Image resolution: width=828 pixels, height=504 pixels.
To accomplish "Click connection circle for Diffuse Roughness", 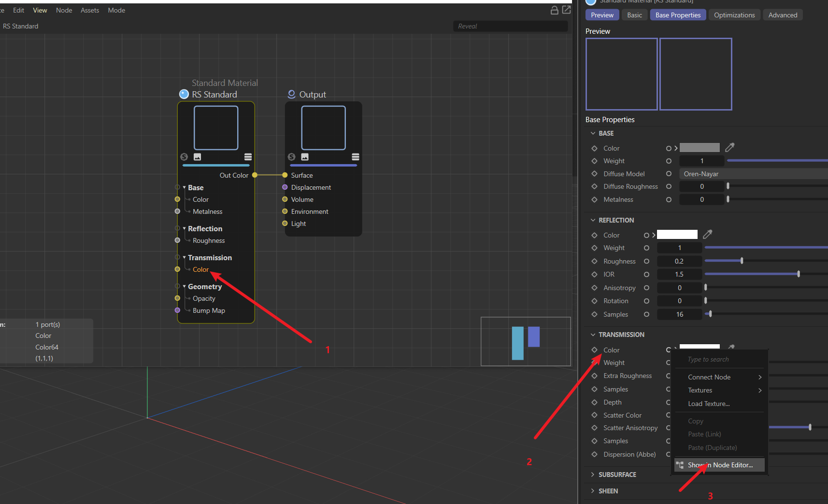I will coord(669,186).
